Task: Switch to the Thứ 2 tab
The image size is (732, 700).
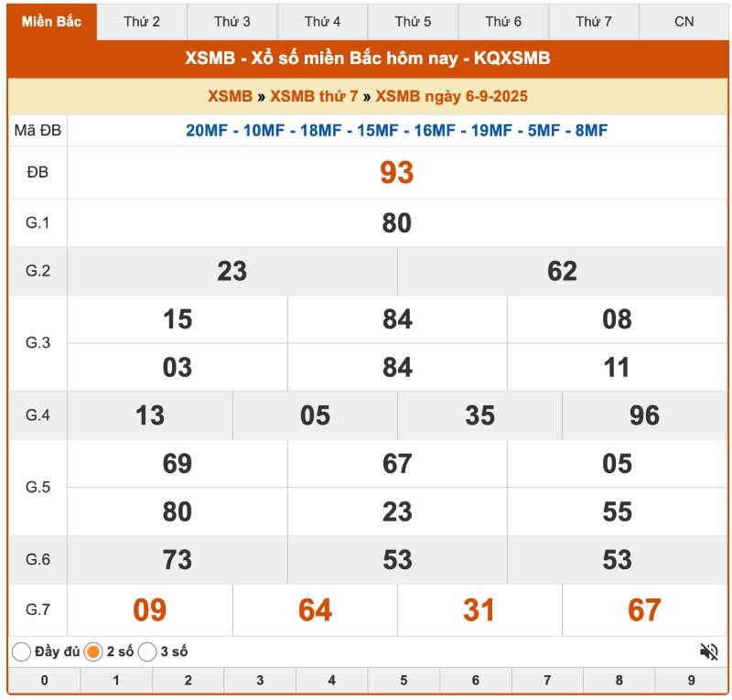Action: point(142,21)
